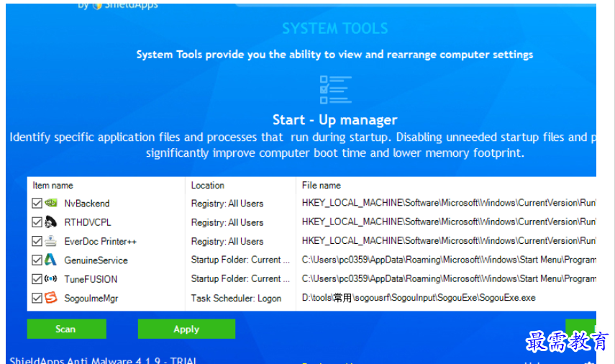
Task: Click the printer icon beside EverDoc Printer++
Action: [50, 241]
